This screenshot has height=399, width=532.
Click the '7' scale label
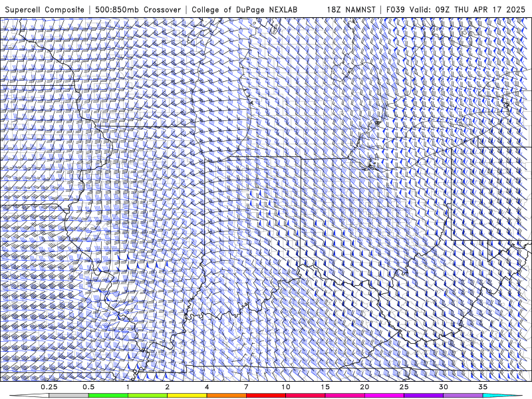(246, 387)
